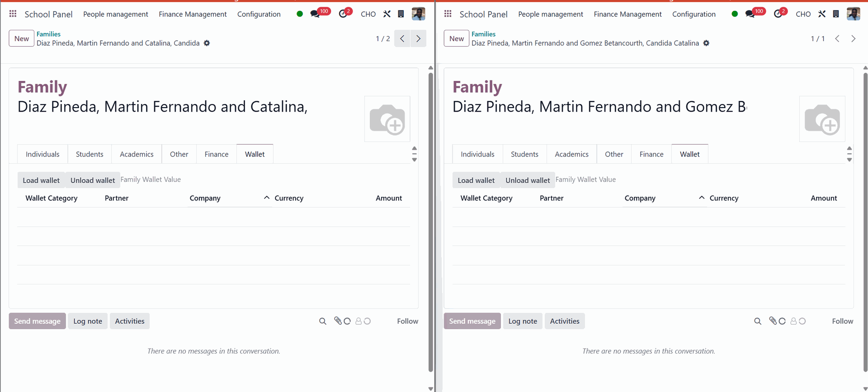Viewport: 868px width, 392px height.
Task: Click Follow in the right chatter
Action: click(842, 321)
